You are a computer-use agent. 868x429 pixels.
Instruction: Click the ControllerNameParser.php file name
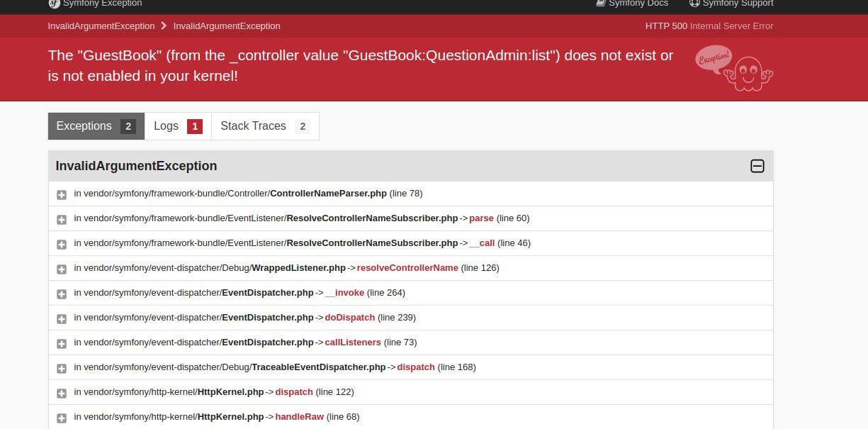click(329, 193)
